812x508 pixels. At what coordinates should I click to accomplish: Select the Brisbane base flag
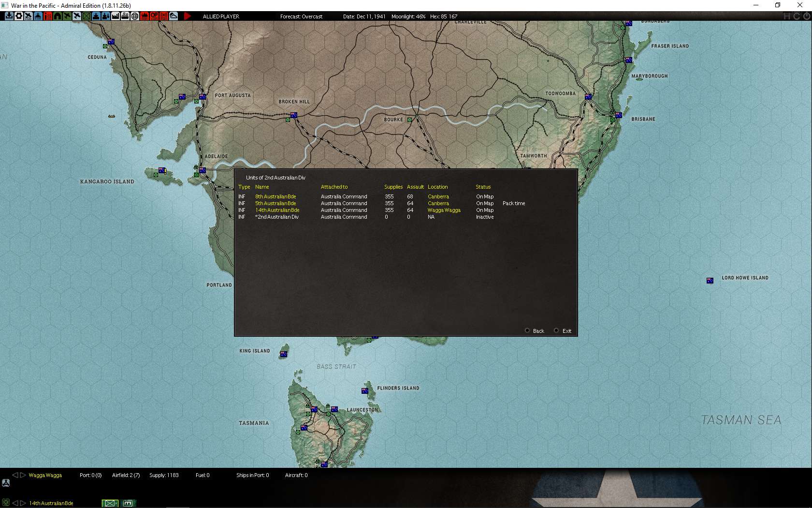[x=619, y=115]
